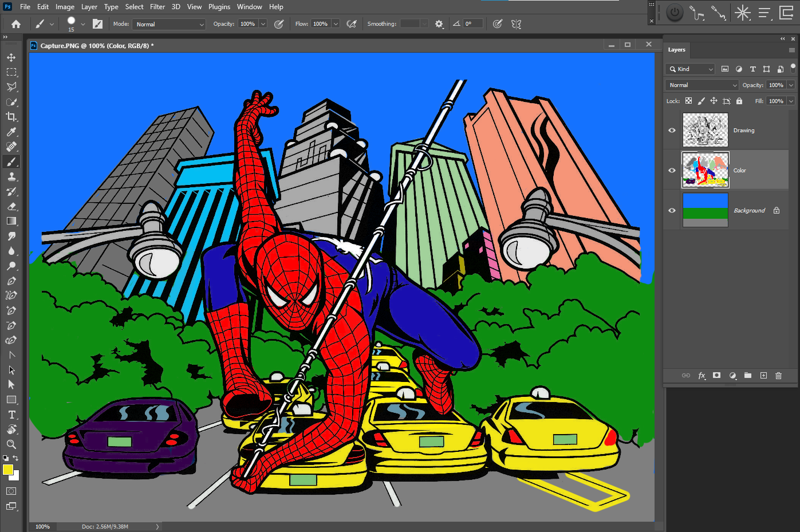The width and height of the screenshot is (800, 532).
Task: Create a new layer with plus icon
Action: click(x=763, y=376)
